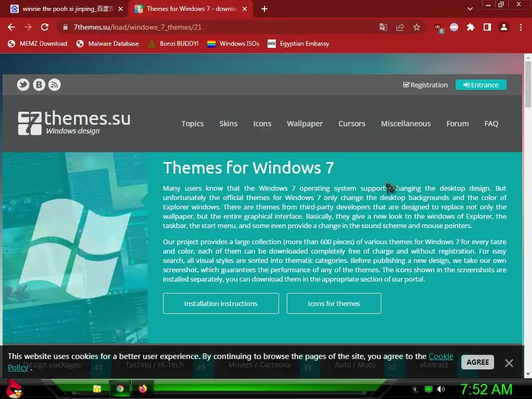Image resolution: width=532 pixels, height=399 pixels.
Task: Open the Bonzi BUDDY! bookmark
Action: (174, 44)
